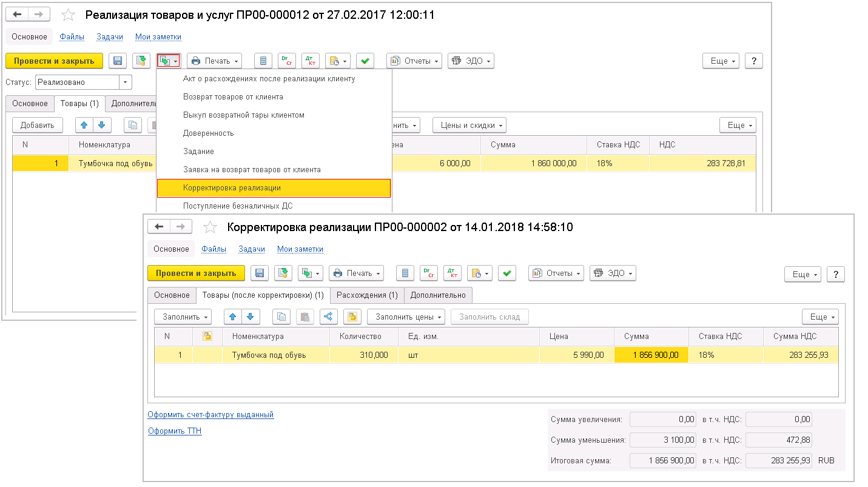Click green checkmark icon in Реализация товаров toolbar
The height and width of the screenshot is (487, 868).
[x=365, y=61]
